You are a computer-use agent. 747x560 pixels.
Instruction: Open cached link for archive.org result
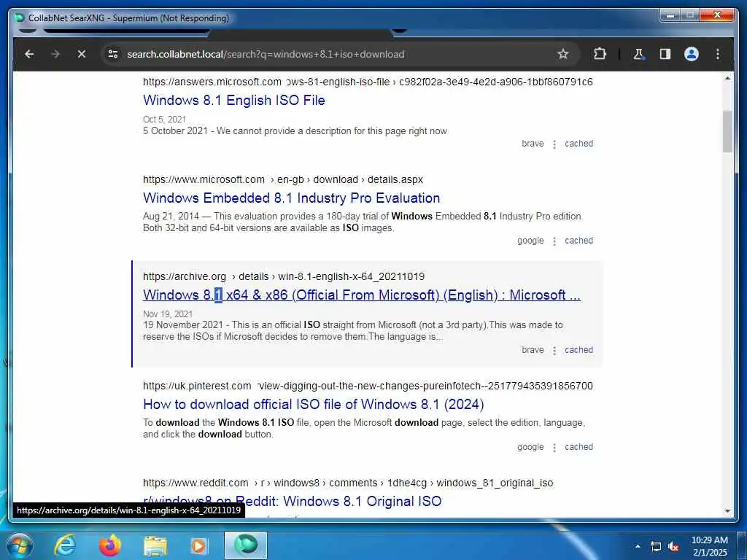(x=578, y=350)
